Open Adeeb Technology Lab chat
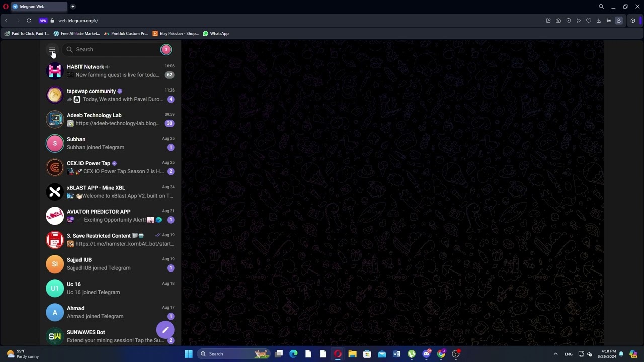The height and width of the screenshot is (362, 644). (111, 119)
